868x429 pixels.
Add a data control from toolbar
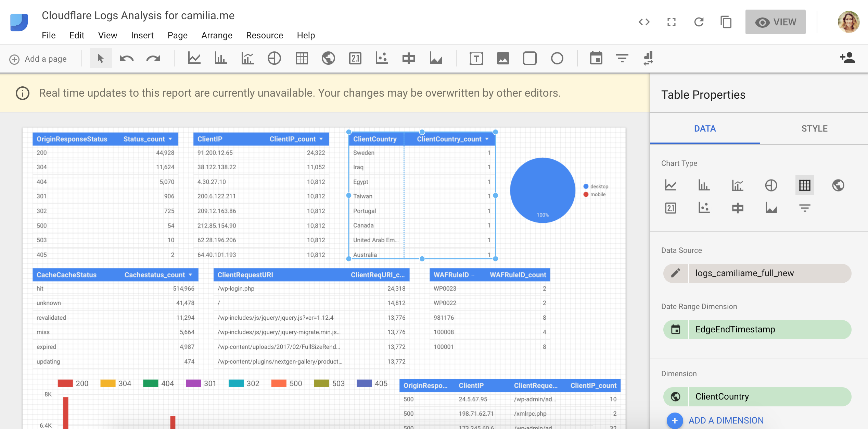coord(648,58)
